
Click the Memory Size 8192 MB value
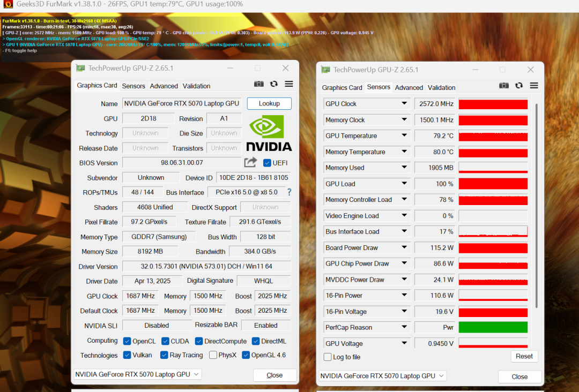pos(150,252)
